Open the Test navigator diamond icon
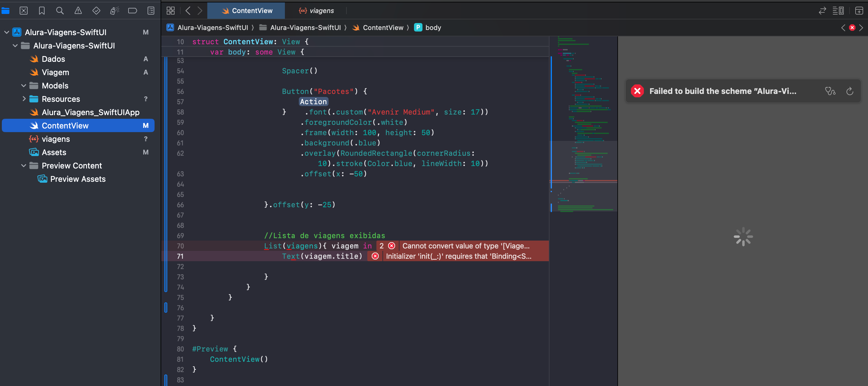This screenshot has width=868, height=386. pyautogui.click(x=96, y=11)
